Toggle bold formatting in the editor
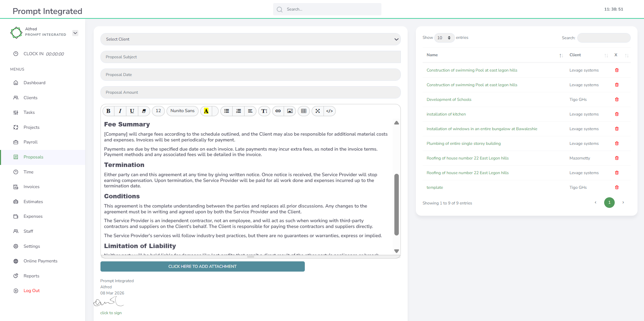This screenshot has height=321, width=644. 108,111
